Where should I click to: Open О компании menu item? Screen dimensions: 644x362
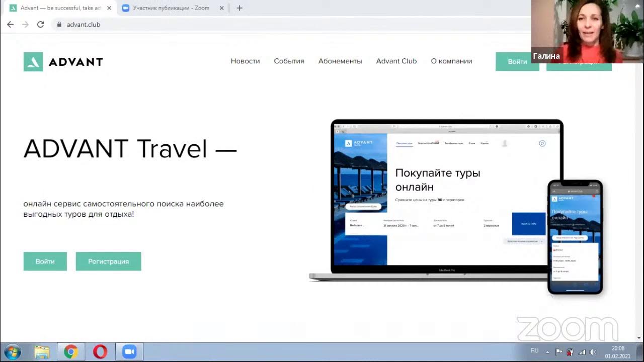click(x=451, y=61)
